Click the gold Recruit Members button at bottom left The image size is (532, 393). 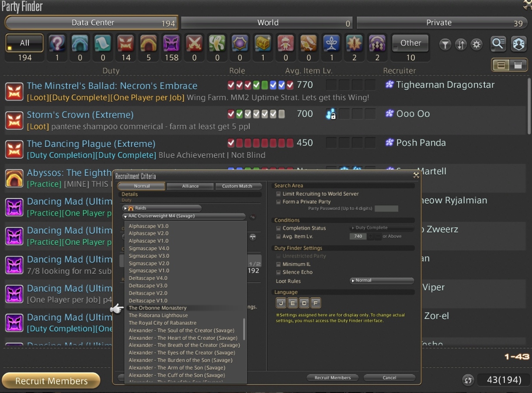pyautogui.click(x=51, y=381)
